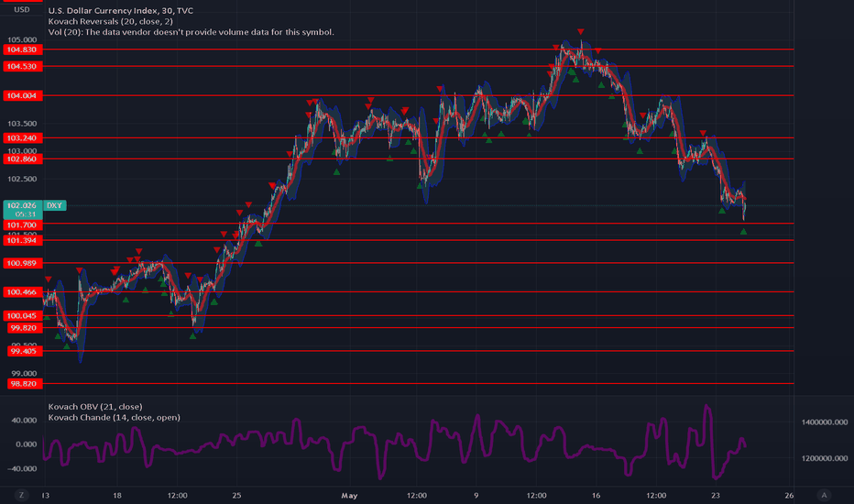Select the 104.830 price level label
854x504 pixels.
tap(23, 49)
